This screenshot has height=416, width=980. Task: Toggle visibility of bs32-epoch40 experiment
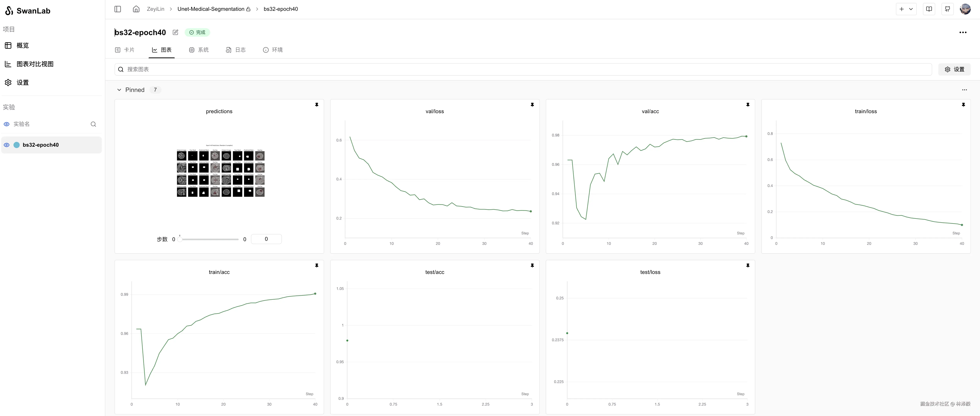tap(7, 145)
